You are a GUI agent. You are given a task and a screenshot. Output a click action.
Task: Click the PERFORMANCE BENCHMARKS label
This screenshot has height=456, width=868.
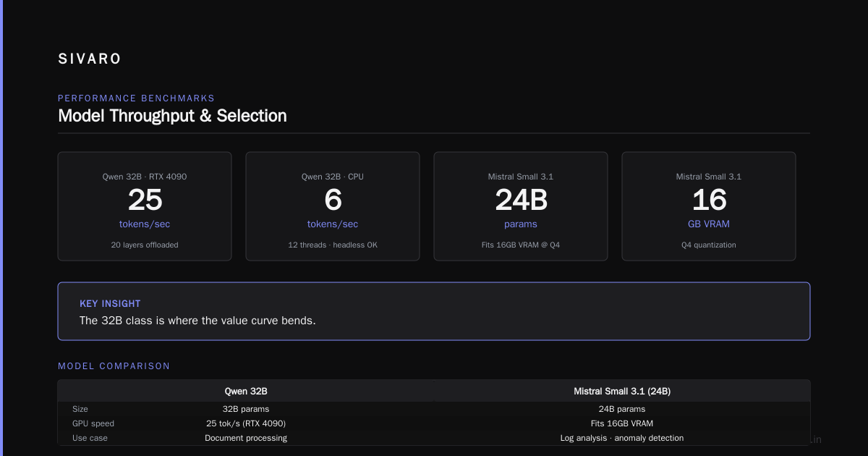click(136, 98)
